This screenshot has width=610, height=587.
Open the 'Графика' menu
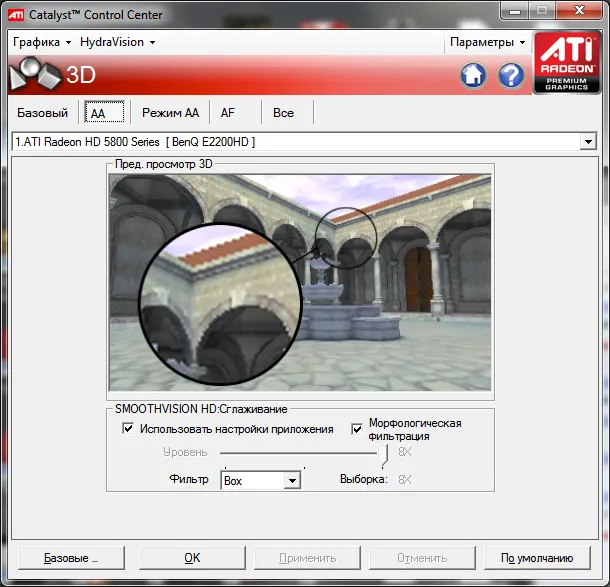click(41, 42)
